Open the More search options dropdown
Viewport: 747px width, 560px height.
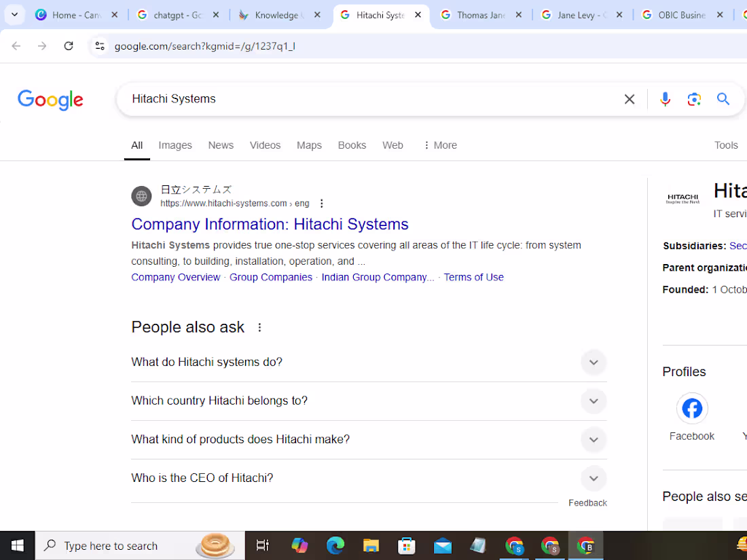(440, 145)
